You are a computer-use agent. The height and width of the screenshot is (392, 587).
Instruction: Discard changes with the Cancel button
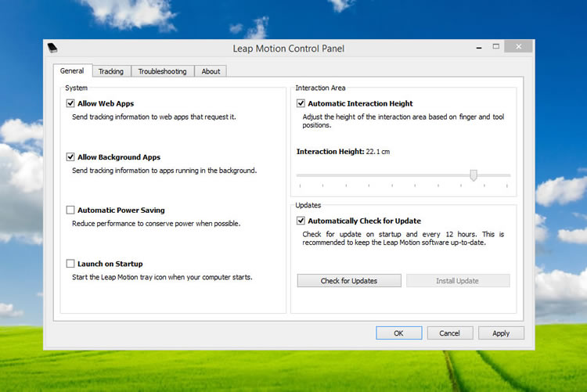(449, 333)
